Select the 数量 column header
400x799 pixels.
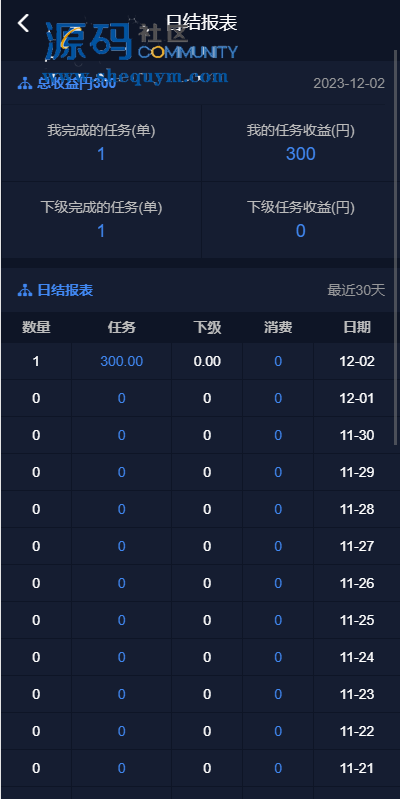(x=36, y=328)
